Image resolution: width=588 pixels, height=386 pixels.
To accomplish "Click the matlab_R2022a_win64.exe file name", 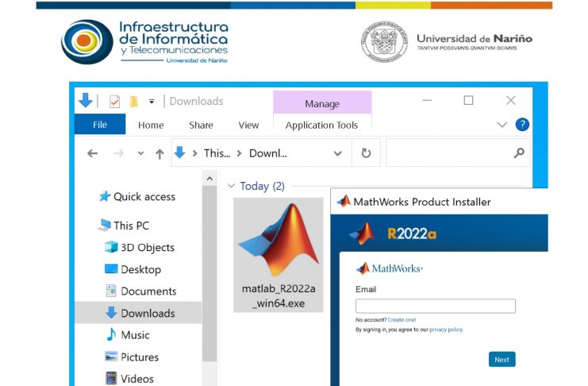I will [x=279, y=296].
